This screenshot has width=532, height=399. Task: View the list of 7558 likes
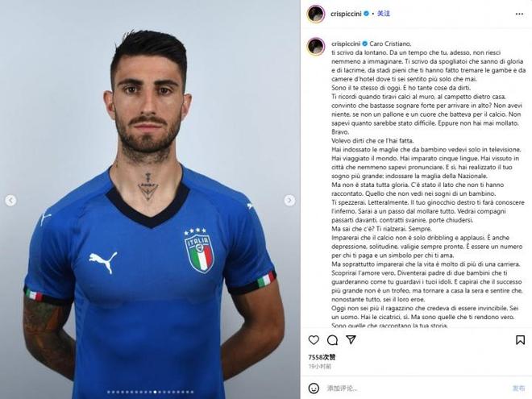[322, 357]
